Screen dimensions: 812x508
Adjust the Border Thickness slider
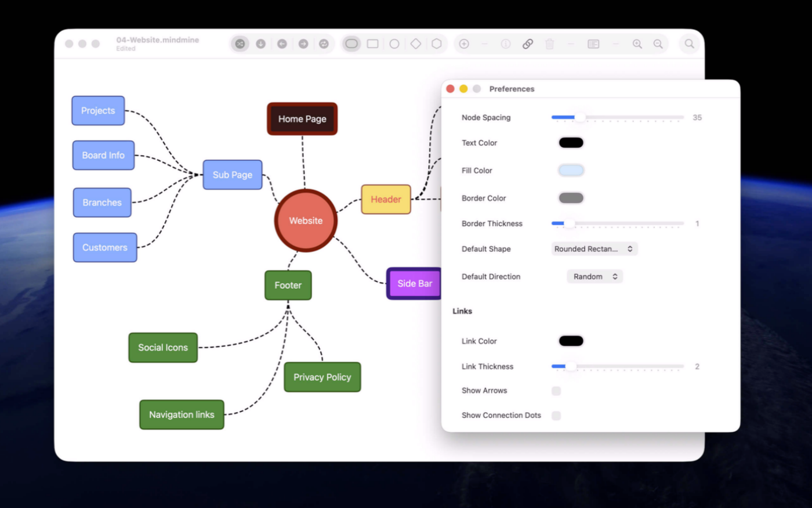[x=618, y=224]
